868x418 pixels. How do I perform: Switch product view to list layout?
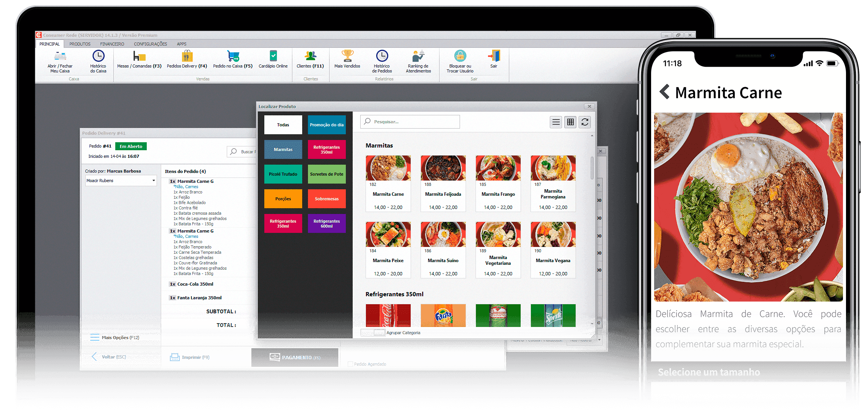[x=556, y=122]
